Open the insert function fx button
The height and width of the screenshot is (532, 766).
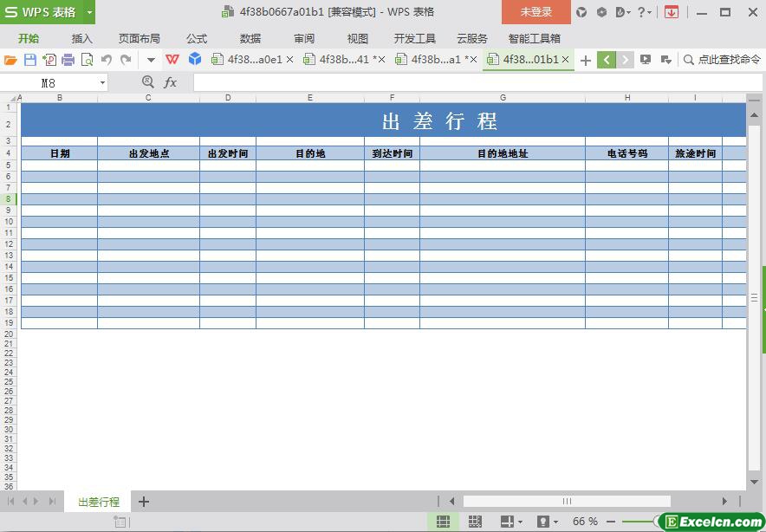(170, 82)
